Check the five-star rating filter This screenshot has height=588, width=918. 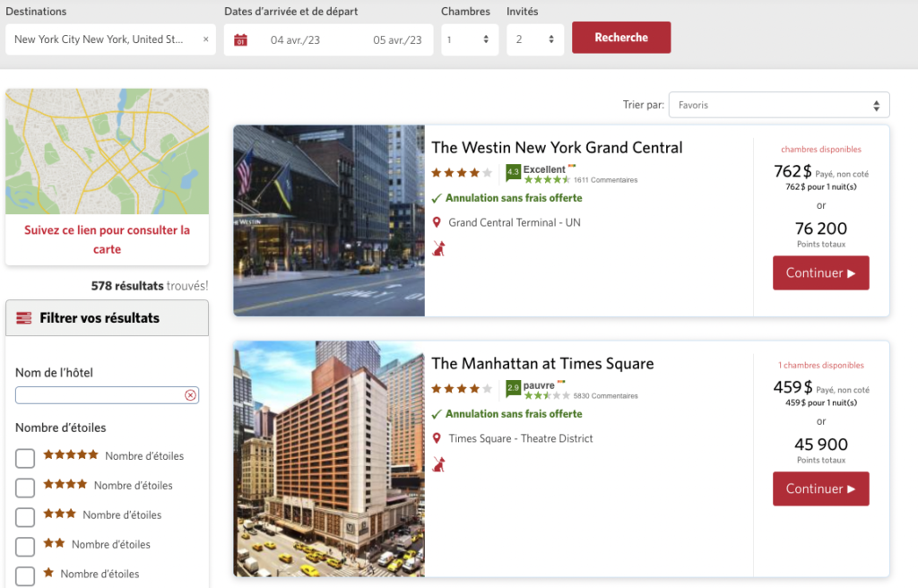coord(25,458)
